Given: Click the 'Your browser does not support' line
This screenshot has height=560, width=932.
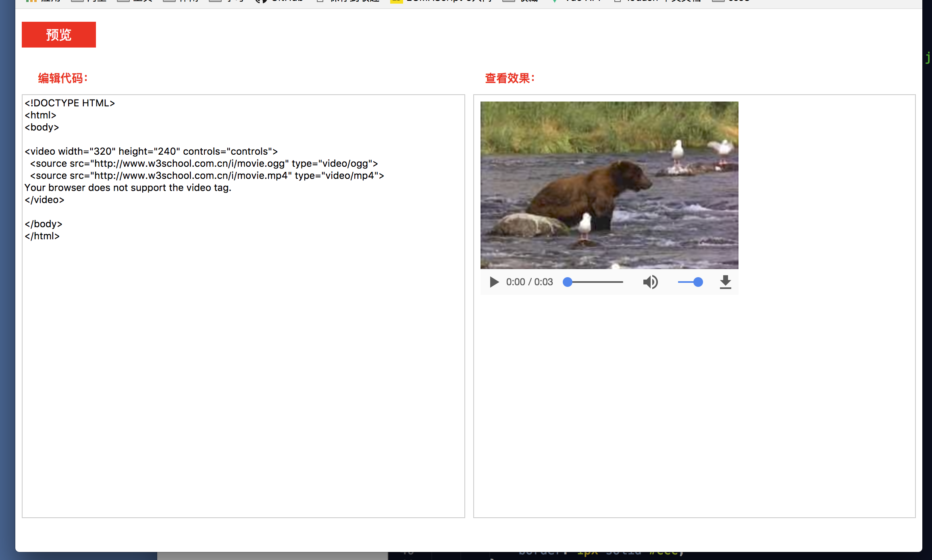Looking at the screenshot, I should (x=128, y=188).
